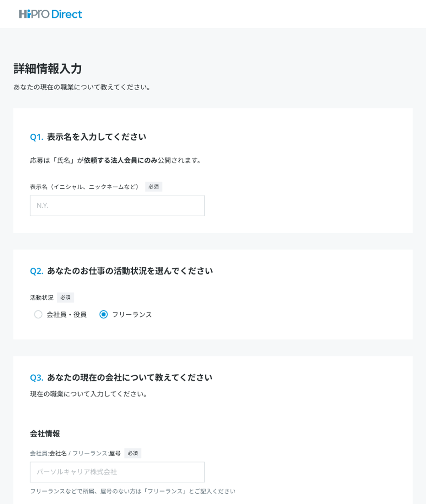Click the 会社員:会社名 / フリーランス:屋号 label

click(75, 453)
